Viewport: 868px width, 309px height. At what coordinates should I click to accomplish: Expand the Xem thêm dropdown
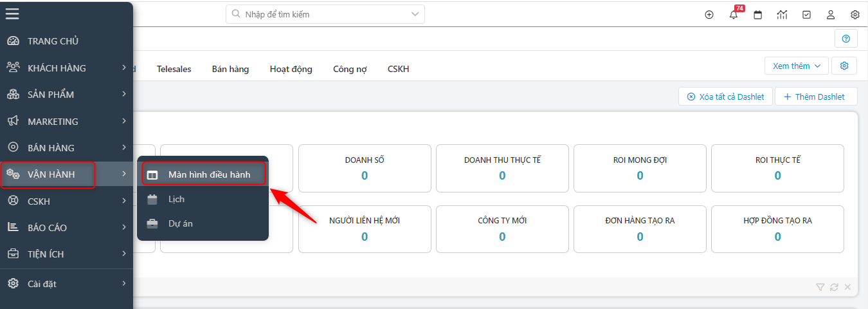(796, 66)
